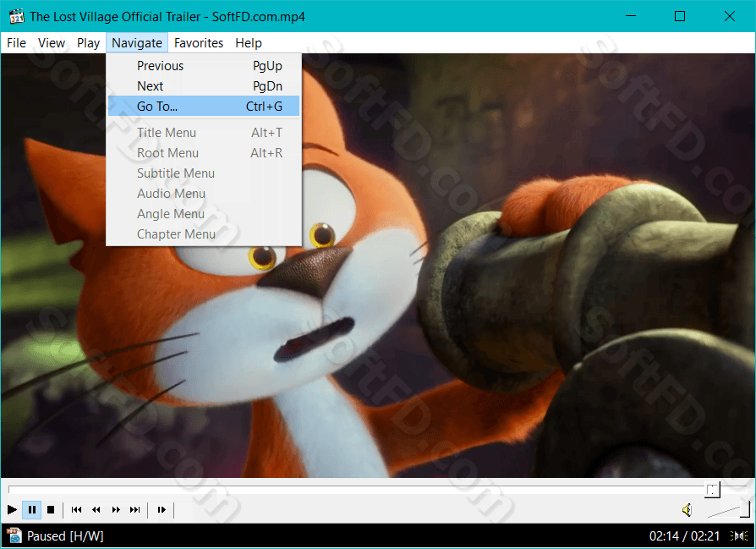
Task: Click the Title Menu entry
Action: 204,132
